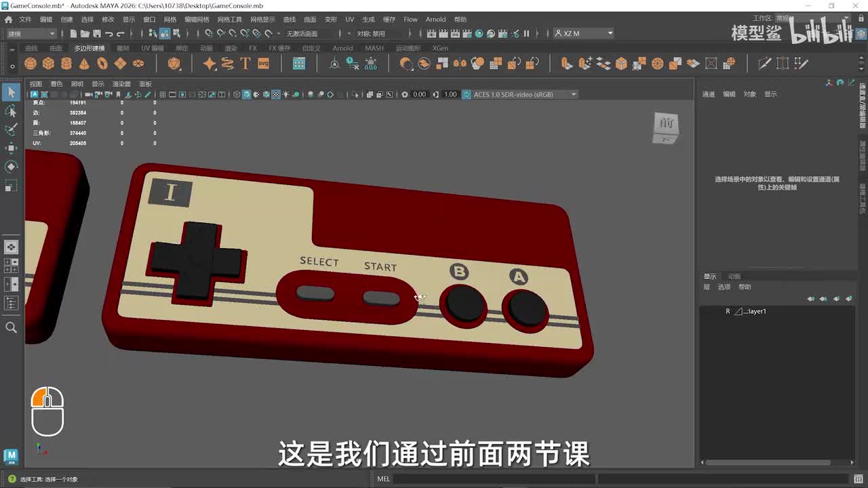Create polygon type text with T icon

coord(245,64)
